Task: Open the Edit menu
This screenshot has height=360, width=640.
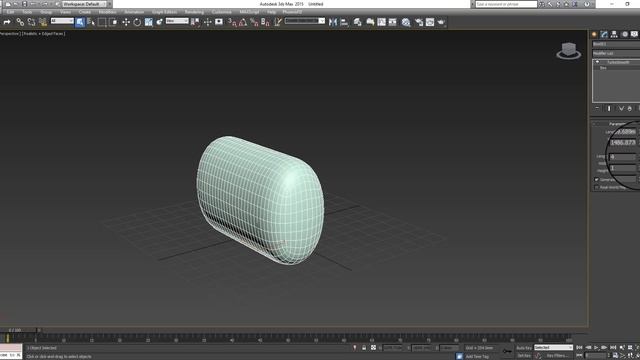Action: click(10, 12)
